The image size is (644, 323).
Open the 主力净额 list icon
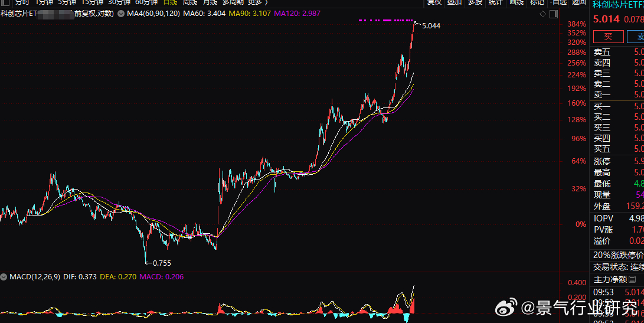point(632,279)
